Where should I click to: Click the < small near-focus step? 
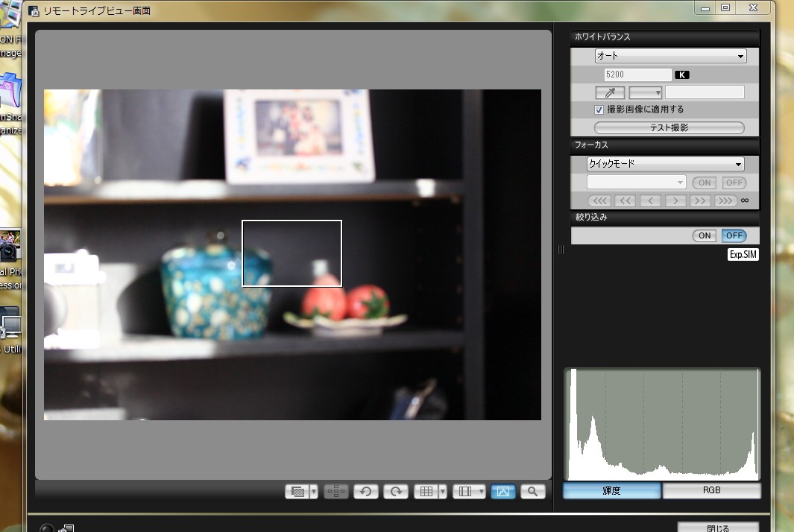(x=650, y=201)
